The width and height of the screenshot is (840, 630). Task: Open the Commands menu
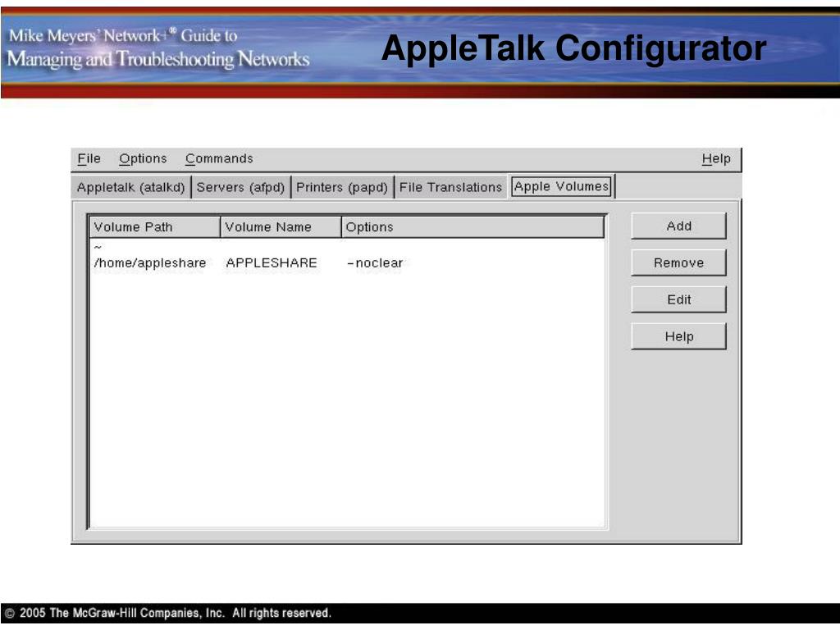(x=219, y=159)
